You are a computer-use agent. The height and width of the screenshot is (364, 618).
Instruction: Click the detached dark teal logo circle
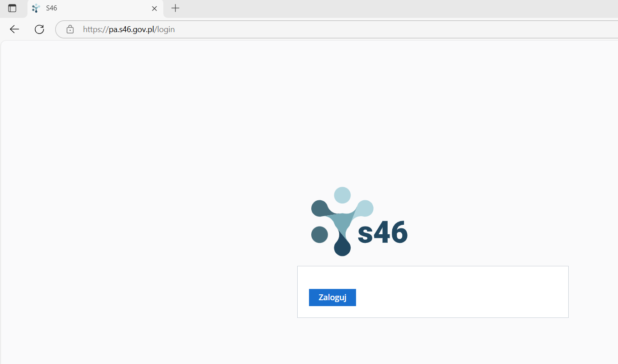[x=319, y=235]
